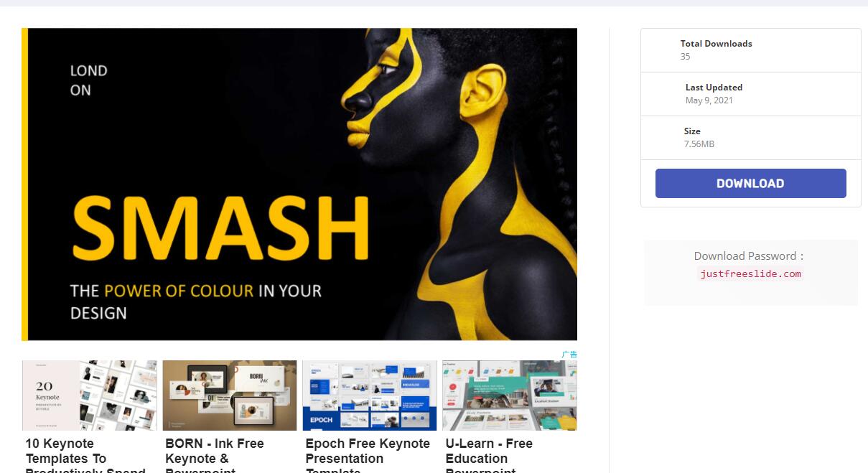Click the Total Downloads label
Viewport: 868px width, 473px height.
point(717,44)
